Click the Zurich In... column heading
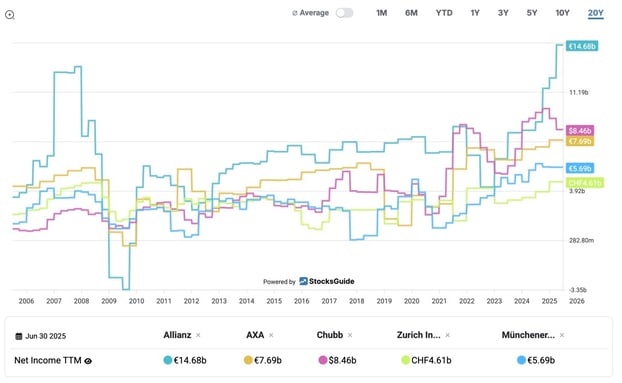This screenshot has height=383, width=622. point(419,335)
